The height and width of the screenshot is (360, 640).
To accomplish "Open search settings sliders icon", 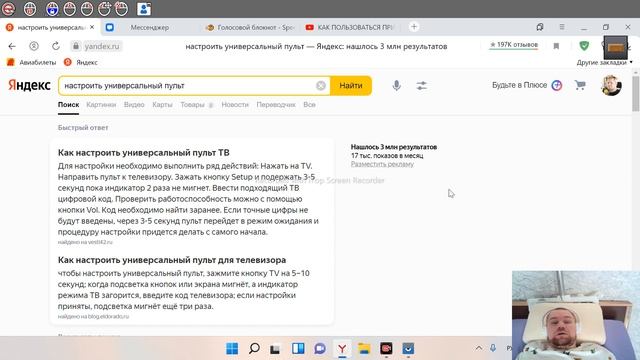I will click(x=422, y=86).
